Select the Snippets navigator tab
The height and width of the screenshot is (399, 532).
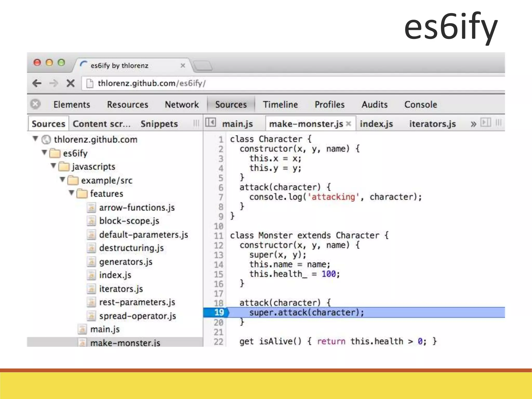pyautogui.click(x=159, y=124)
